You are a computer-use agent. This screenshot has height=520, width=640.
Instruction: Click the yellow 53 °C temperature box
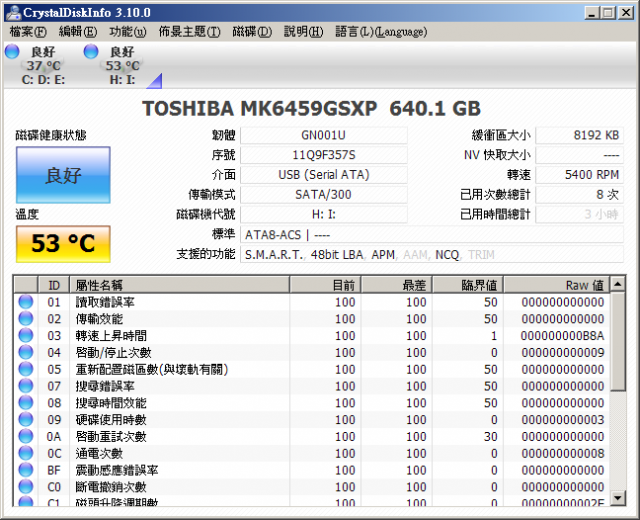(63, 244)
